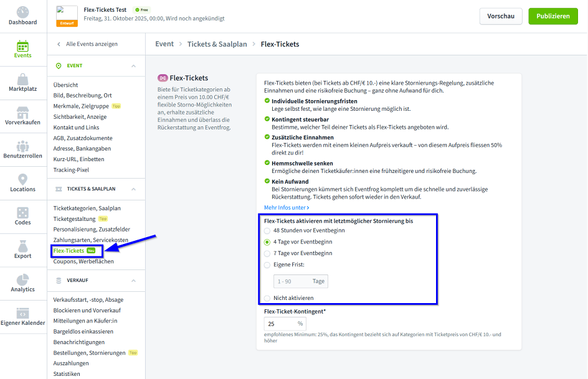Click the Codes dice icon
588x379 pixels.
(x=23, y=213)
